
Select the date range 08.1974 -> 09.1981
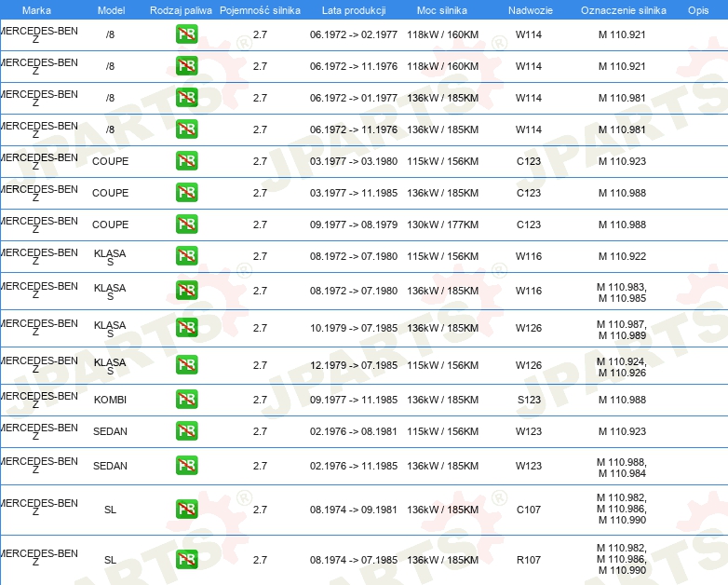coord(354,510)
